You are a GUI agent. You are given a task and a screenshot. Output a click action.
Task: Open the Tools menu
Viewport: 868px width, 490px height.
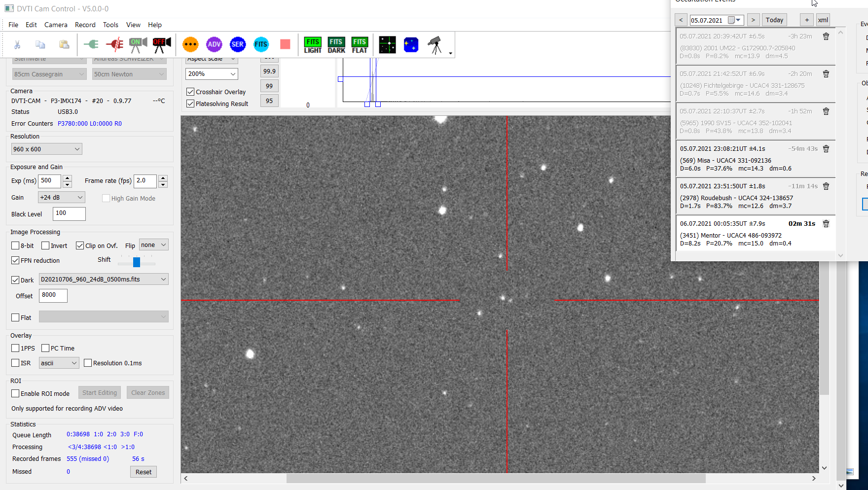pyautogui.click(x=110, y=25)
